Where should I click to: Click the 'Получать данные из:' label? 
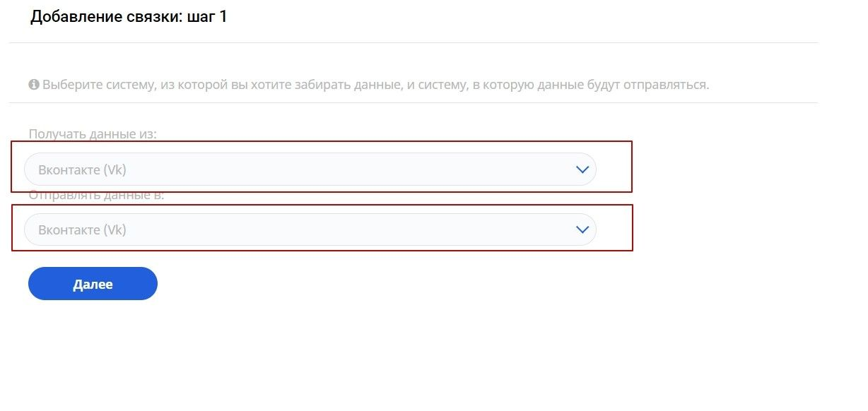[x=93, y=133]
